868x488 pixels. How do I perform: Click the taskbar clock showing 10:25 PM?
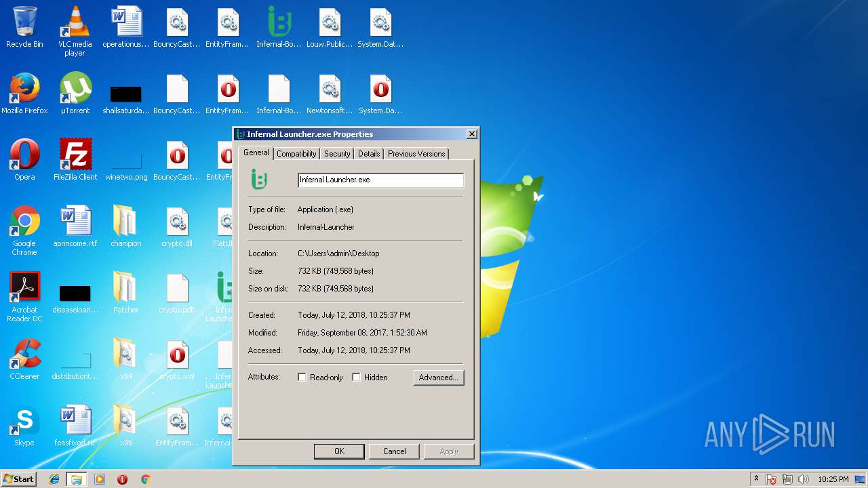[833, 479]
